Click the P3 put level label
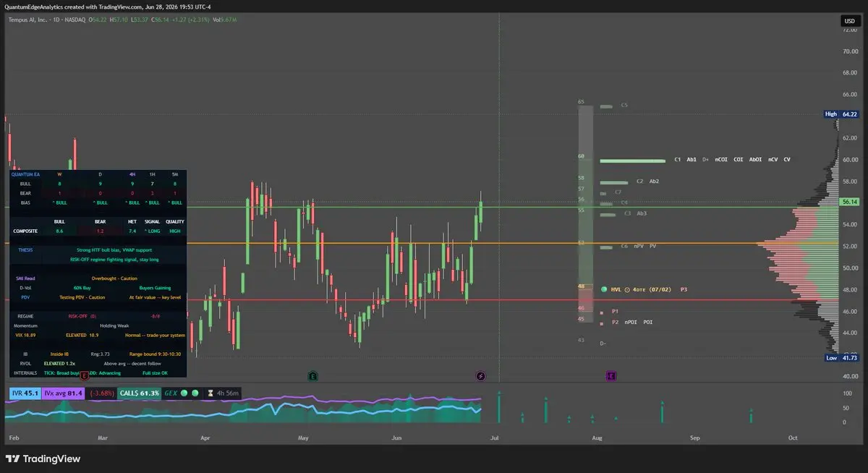This screenshot has height=473, width=868. coord(684,289)
